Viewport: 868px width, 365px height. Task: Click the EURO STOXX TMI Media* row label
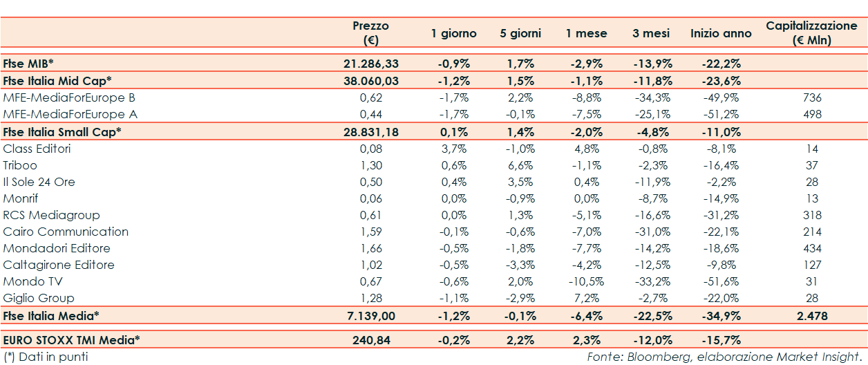[x=72, y=340]
